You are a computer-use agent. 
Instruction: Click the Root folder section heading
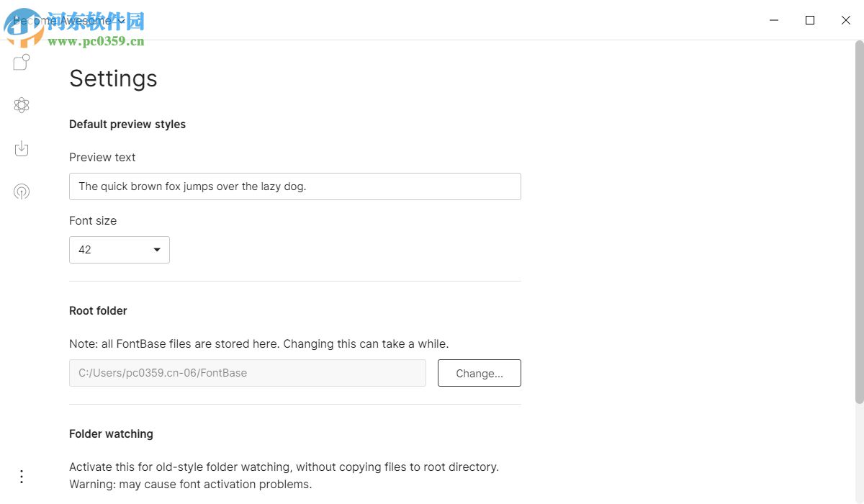[98, 311]
